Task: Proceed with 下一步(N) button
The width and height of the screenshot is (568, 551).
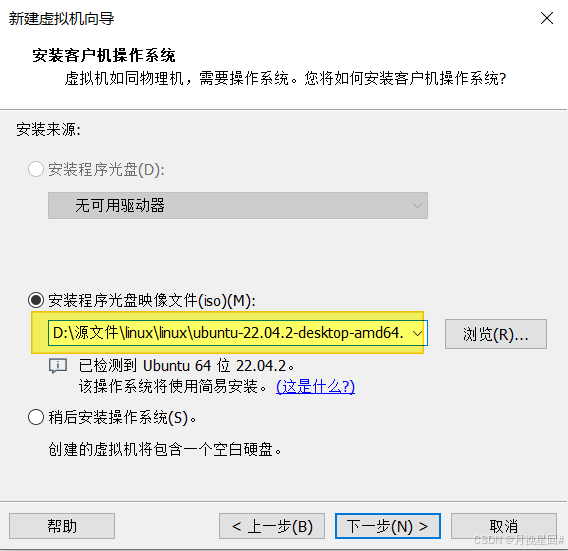Action: [x=388, y=526]
